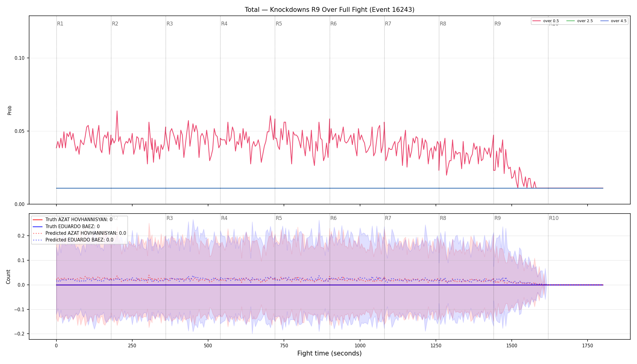Click the R7 round label in top chart
637x364 pixels.
tap(388, 24)
